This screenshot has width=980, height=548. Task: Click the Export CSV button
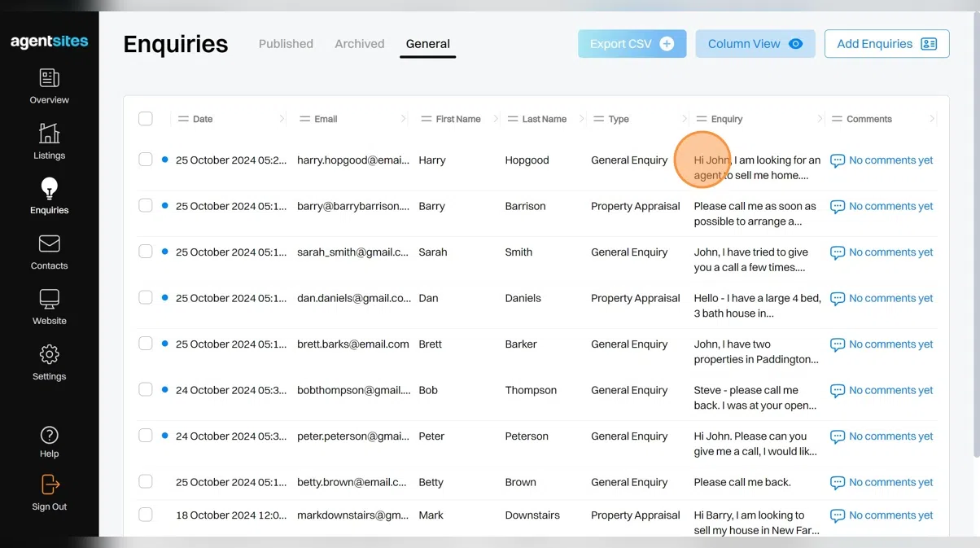[632, 44]
